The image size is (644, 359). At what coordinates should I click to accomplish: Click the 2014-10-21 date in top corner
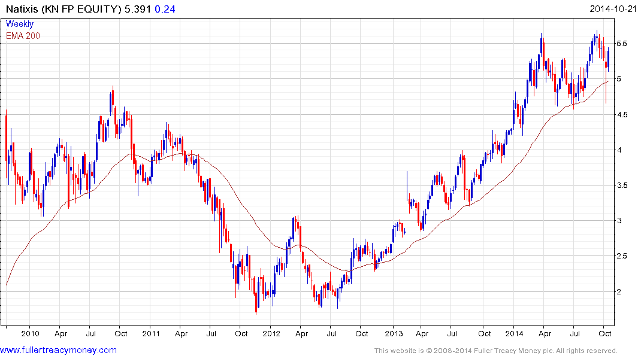click(x=616, y=10)
